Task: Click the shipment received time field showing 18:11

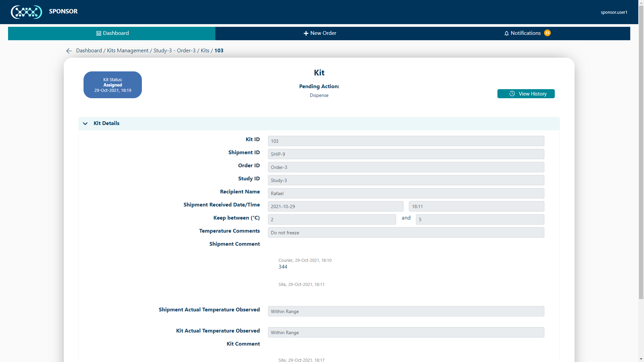Action: click(476, 206)
